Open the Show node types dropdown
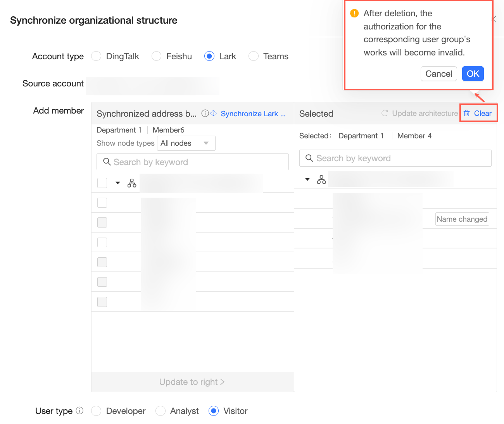 186,143
